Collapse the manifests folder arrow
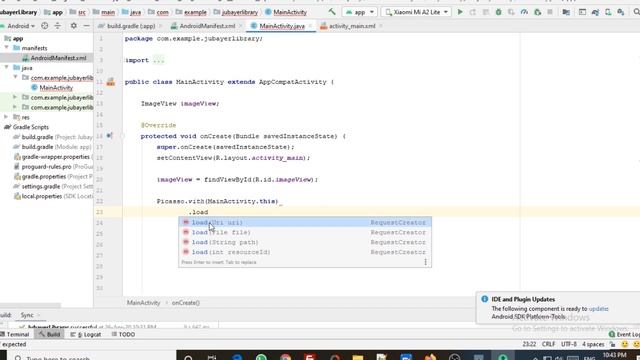This screenshot has width=640, height=360. (7, 48)
